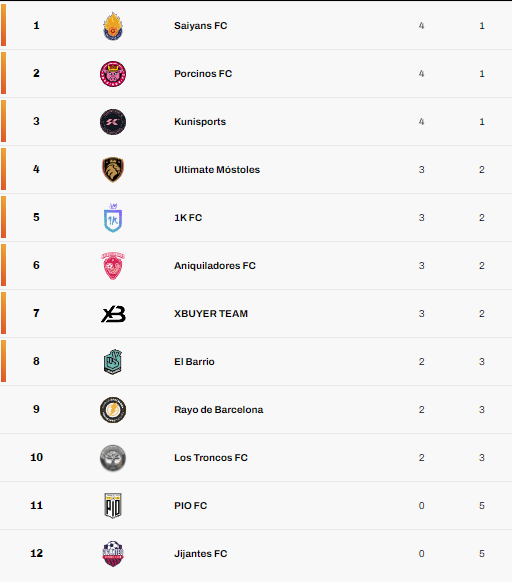Open the Rayo de Barcelona lightning badge
This screenshot has height=582, width=512.
pos(113,410)
